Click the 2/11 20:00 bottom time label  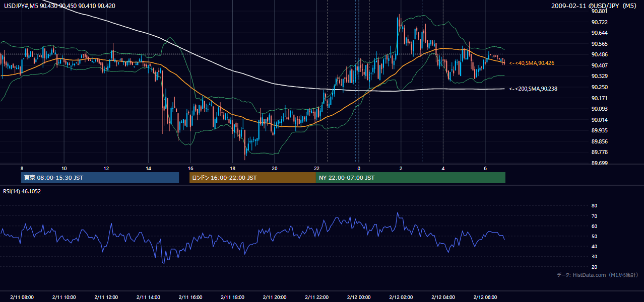274,297
